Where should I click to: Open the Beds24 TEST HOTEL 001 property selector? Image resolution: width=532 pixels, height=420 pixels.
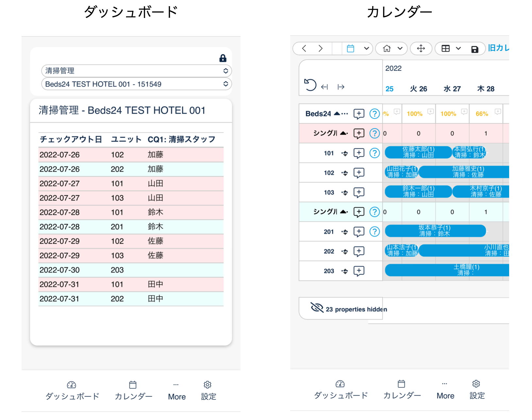(x=136, y=84)
